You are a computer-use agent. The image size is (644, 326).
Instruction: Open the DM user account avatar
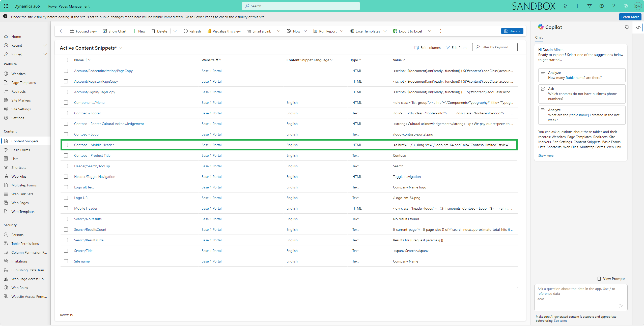[x=638, y=6]
